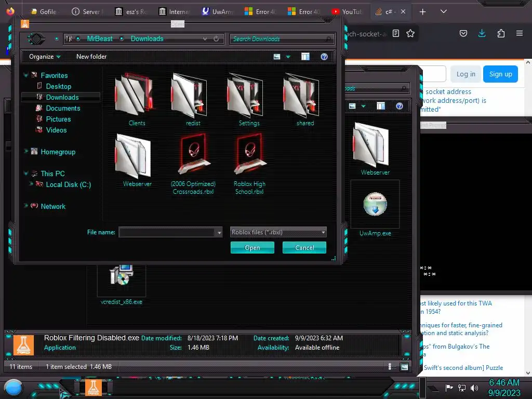Image resolution: width=532 pixels, height=399 pixels.
Task: Switch to the UwAmp tab
Action: click(217, 11)
